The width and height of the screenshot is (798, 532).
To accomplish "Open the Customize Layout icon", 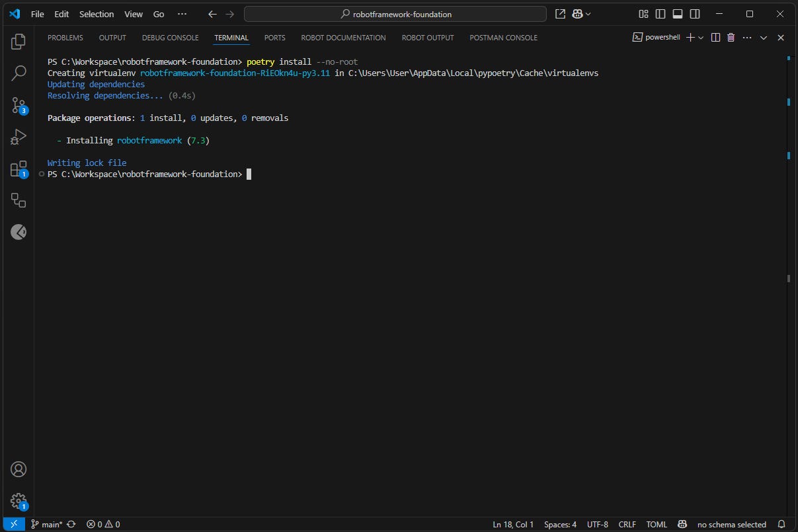I will point(644,14).
